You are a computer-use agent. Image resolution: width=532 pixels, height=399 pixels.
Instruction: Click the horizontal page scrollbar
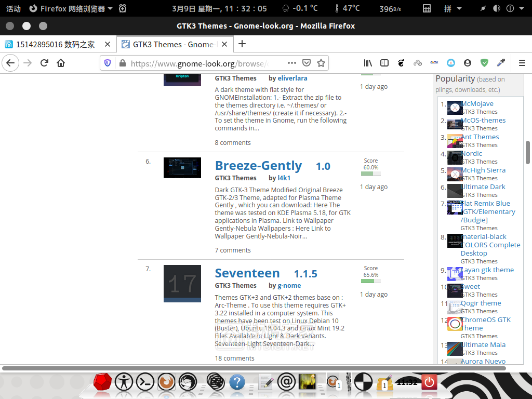point(254,368)
